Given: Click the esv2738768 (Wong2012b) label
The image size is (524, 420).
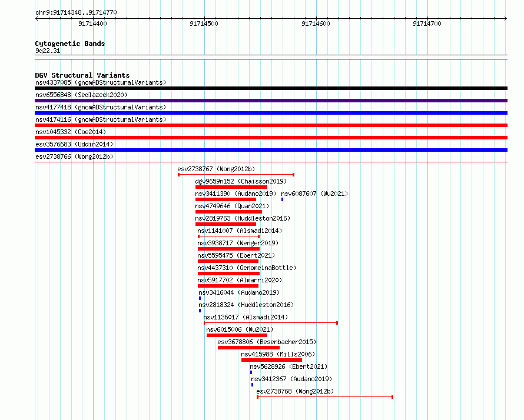Looking at the screenshot, I should [x=295, y=391].
